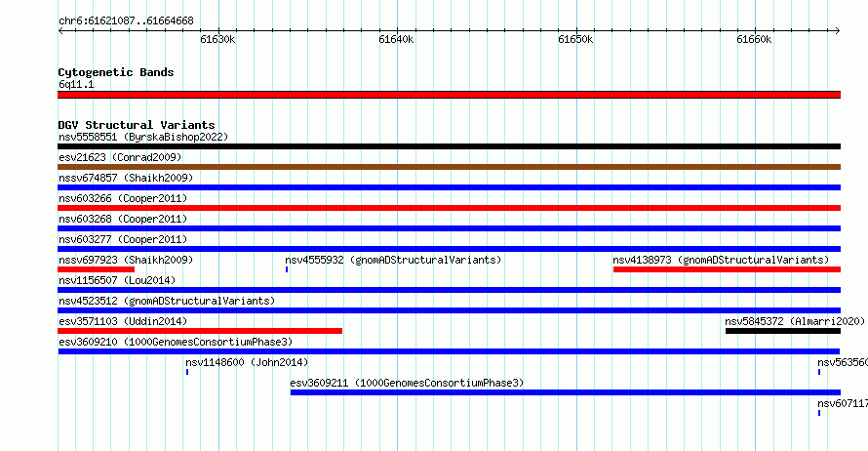The height and width of the screenshot is (451, 868).
Task: Click nsv4523512 (gnomADStructuralVariants) label
Action: tap(167, 301)
